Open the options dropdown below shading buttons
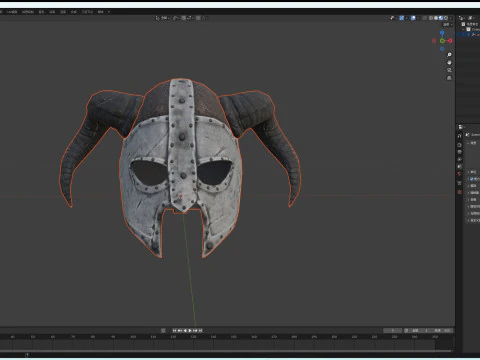This screenshot has height=360, width=480. [x=448, y=25]
